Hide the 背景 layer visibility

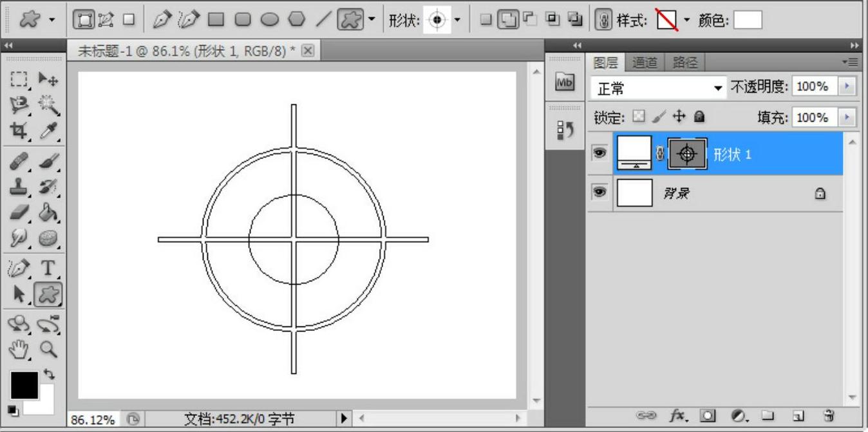point(599,193)
